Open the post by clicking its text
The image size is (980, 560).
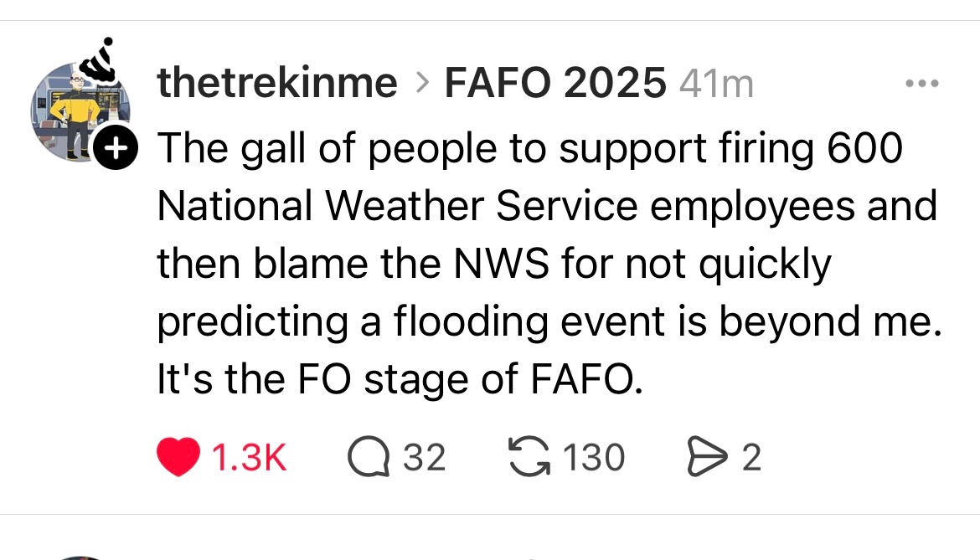coord(544,264)
